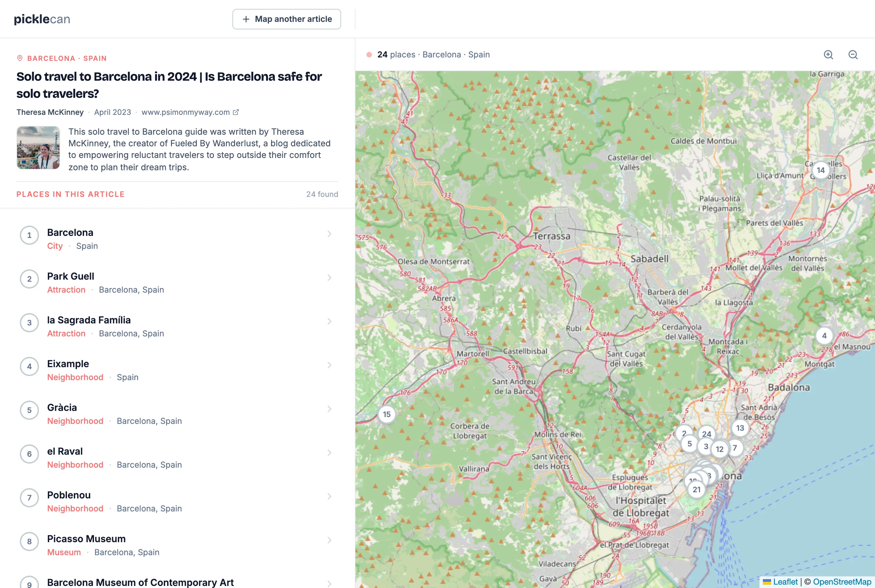This screenshot has width=875, height=588.
Task: Click the 'Picasso Museum' place title
Action: 86,539
